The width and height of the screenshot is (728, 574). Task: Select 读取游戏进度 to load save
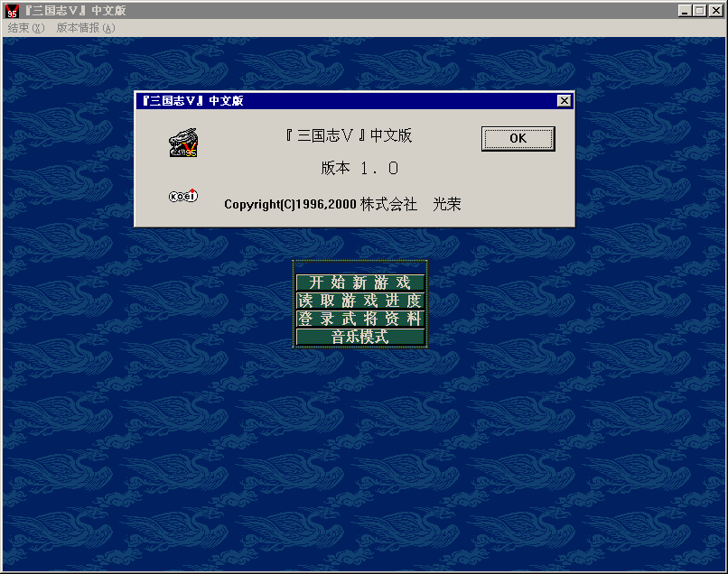coord(359,301)
